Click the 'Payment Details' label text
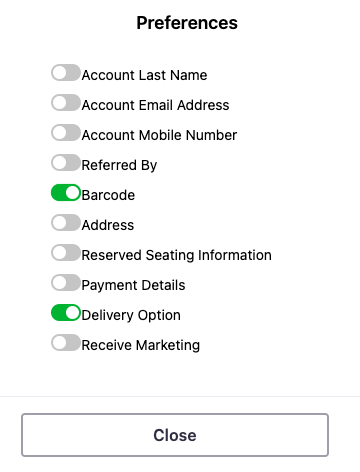Image resolution: width=360 pixels, height=472 pixels. click(133, 285)
